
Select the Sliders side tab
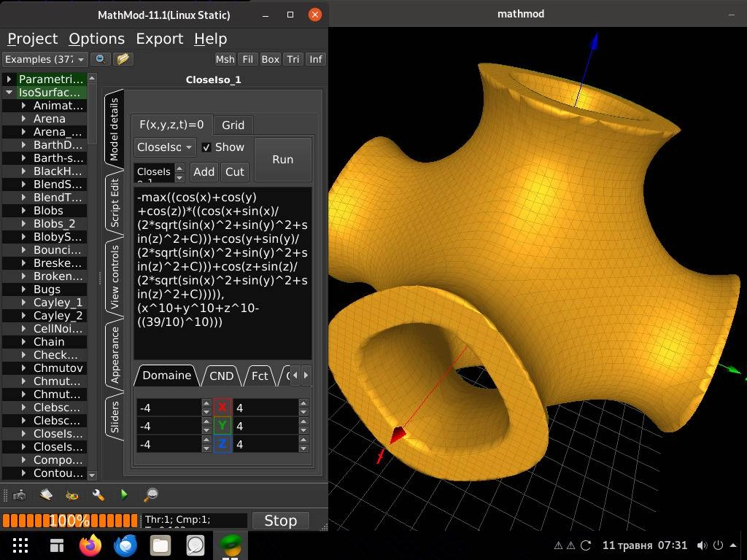coord(115,416)
